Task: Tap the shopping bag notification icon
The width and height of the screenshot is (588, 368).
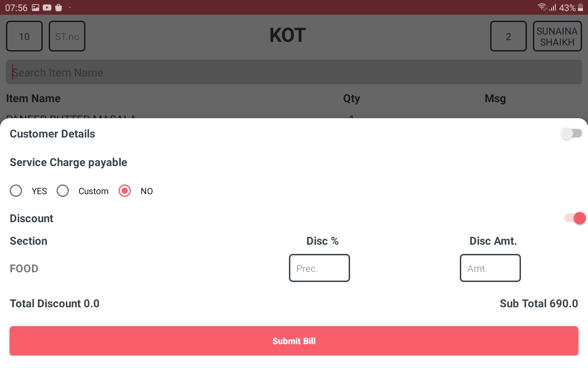Action: 58,7
